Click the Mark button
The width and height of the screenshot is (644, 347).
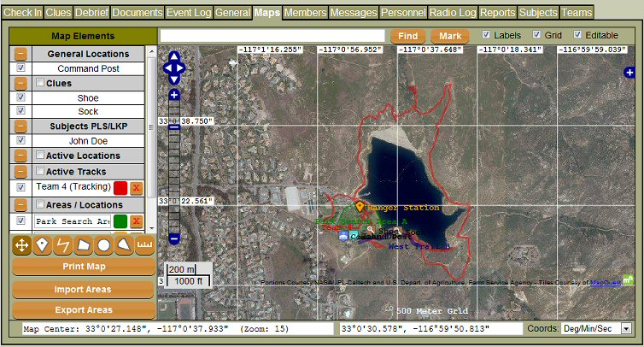click(450, 36)
